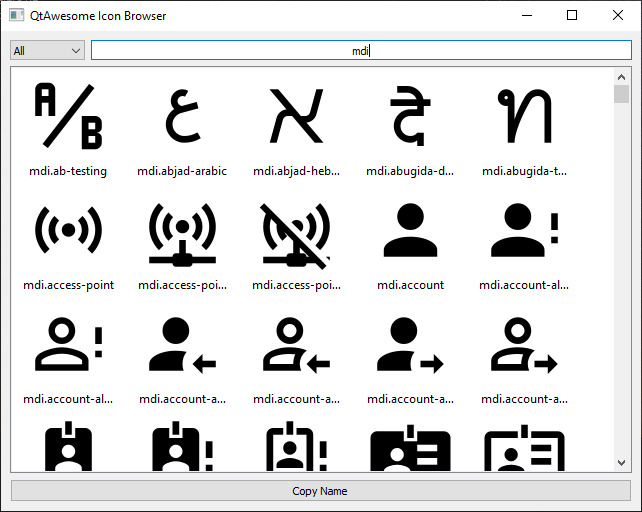Focus the search field containing mdi
642x512 pixels.
pyautogui.click(x=361, y=50)
